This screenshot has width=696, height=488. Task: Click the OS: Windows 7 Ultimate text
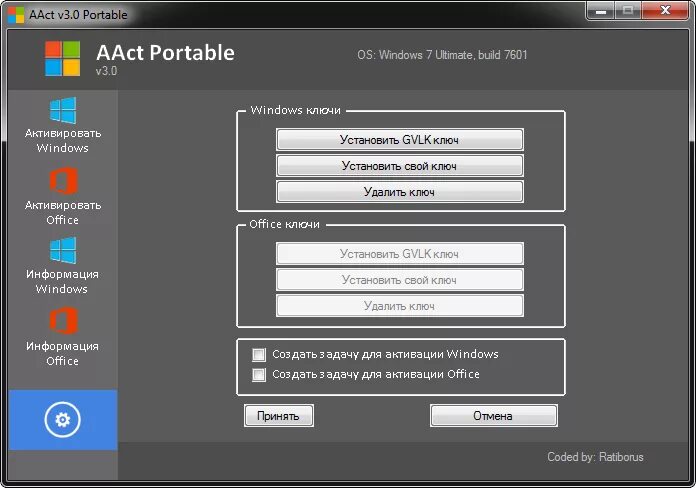click(442, 55)
